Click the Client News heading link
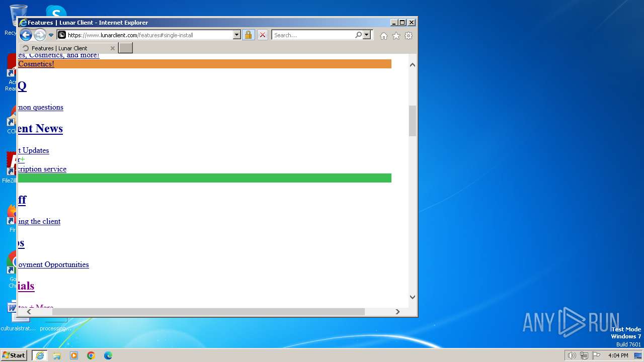The width and height of the screenshot is (644, 362). (40, 129)
